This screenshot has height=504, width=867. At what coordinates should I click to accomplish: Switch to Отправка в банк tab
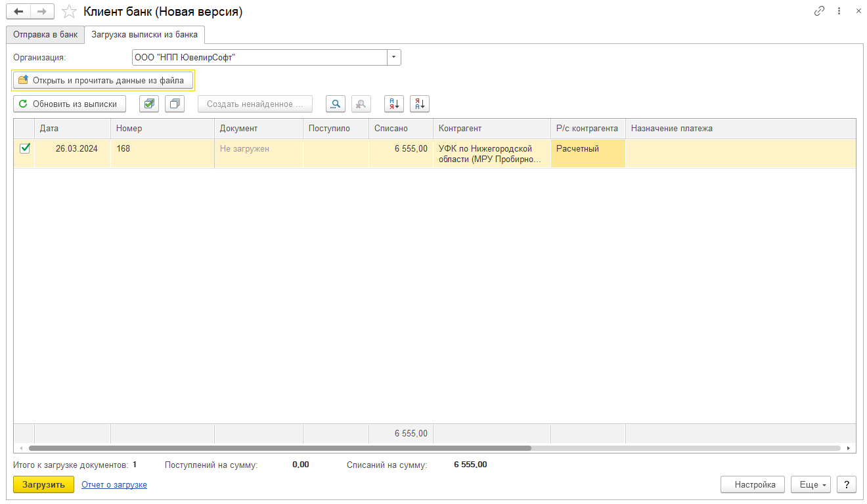click(45, 34)
